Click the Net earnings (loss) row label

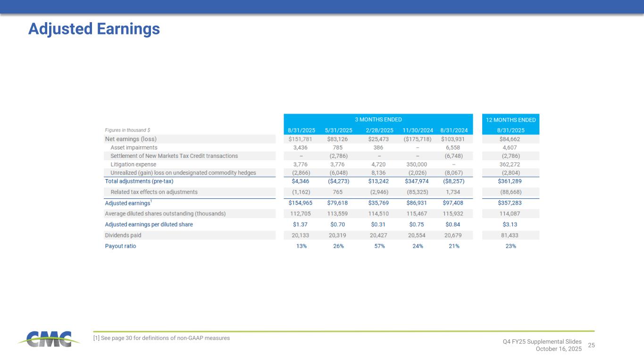click(x=131, y=139)
